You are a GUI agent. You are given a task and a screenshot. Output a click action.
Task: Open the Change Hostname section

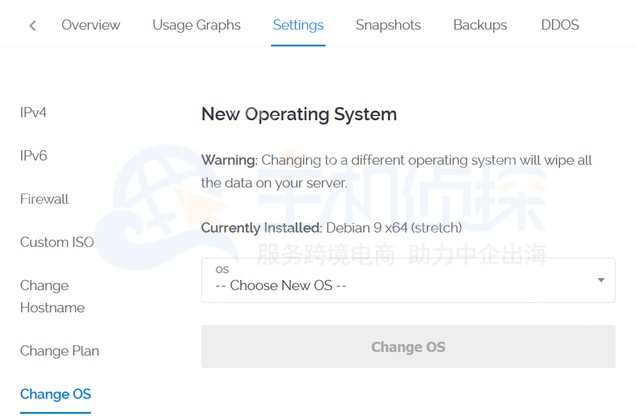52,296
